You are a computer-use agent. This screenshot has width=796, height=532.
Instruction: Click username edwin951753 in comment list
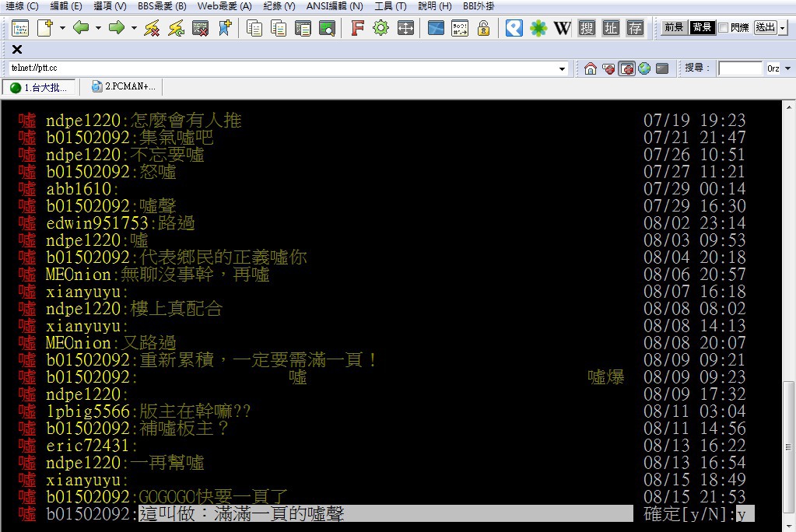coord(97,223)
